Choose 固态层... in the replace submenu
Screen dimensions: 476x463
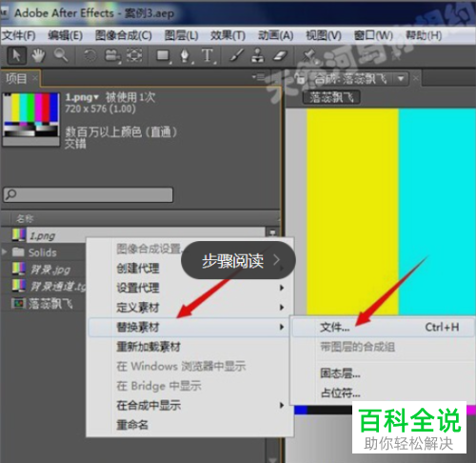(x=340, y=373)
